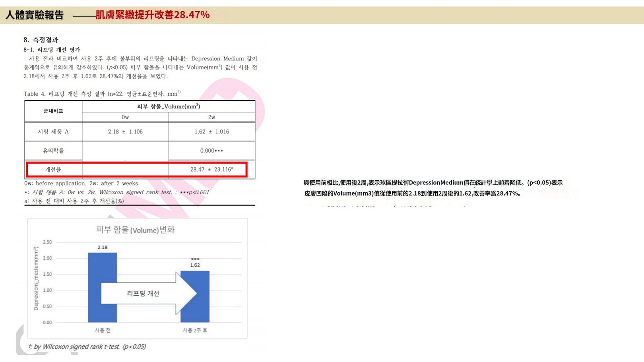Click the white arrow labeled 리프팅 개선
Viewport: 644px width, 362px height.
[x=143, y=293]
